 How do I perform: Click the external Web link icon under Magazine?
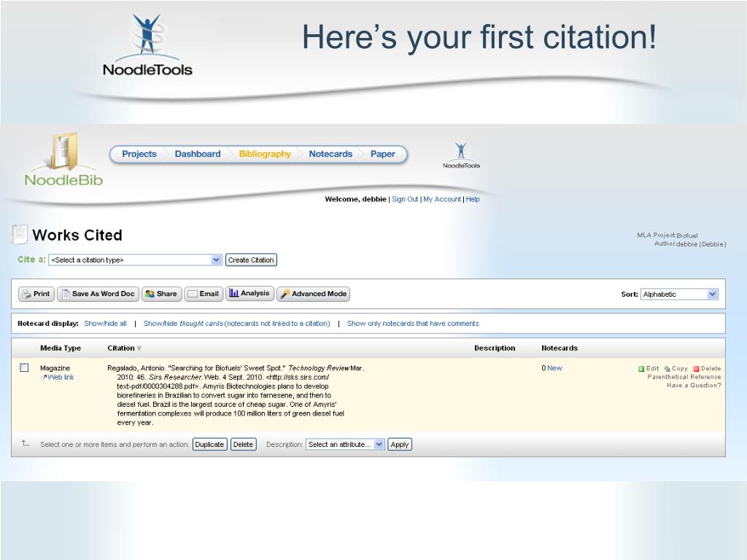[43, 378]
